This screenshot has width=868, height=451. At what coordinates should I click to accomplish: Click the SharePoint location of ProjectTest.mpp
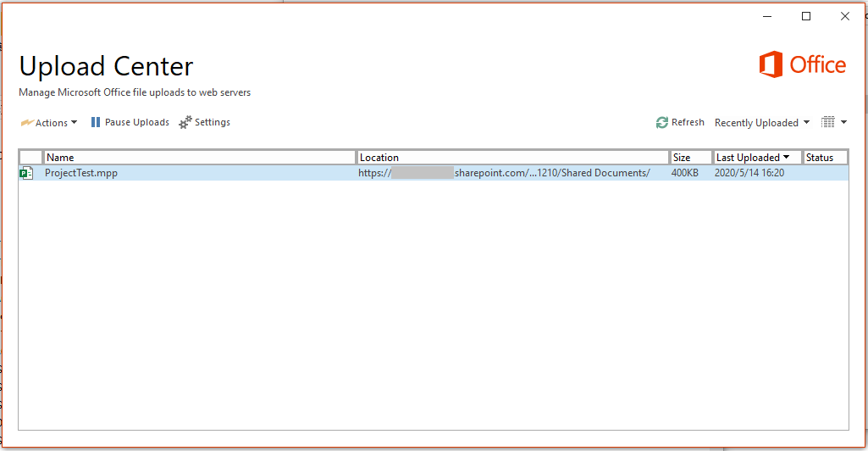coord(504,173)
